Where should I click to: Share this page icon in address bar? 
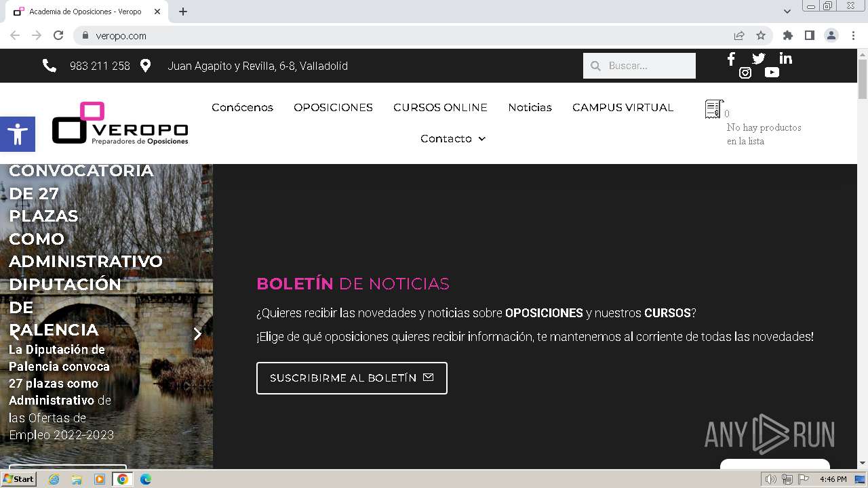[739, 35]
